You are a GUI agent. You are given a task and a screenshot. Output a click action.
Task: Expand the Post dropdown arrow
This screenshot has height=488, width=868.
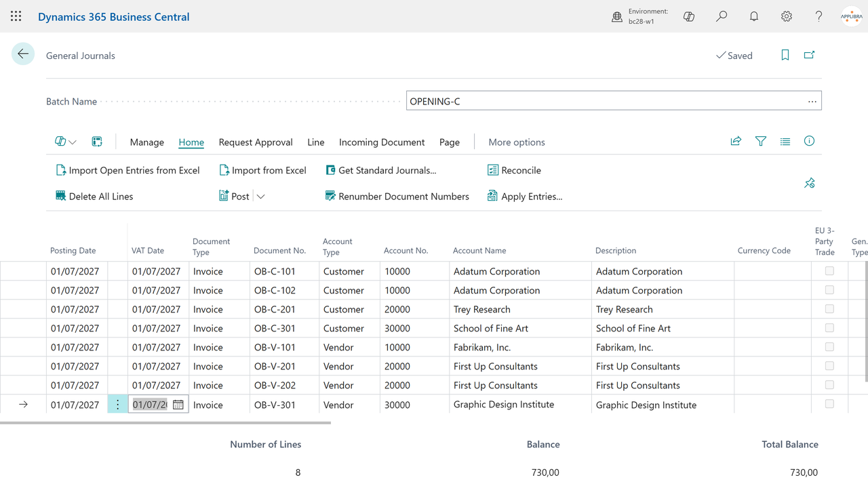click(260, 197)
